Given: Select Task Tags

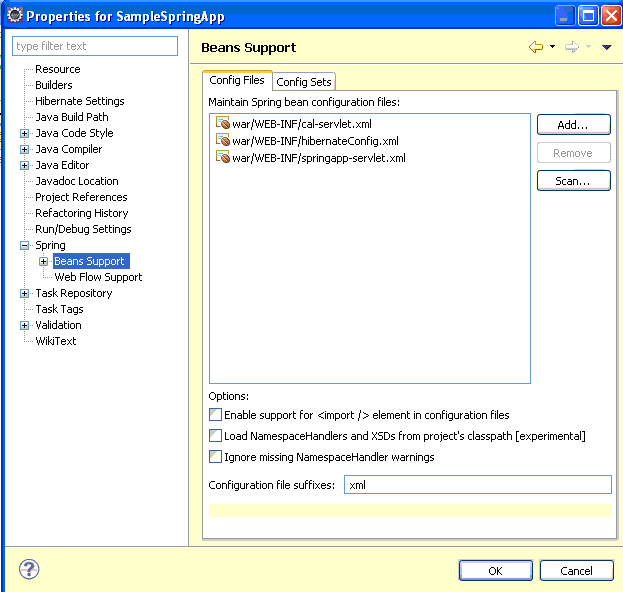Looking at the screenshot, I should [x=59, y=309].
